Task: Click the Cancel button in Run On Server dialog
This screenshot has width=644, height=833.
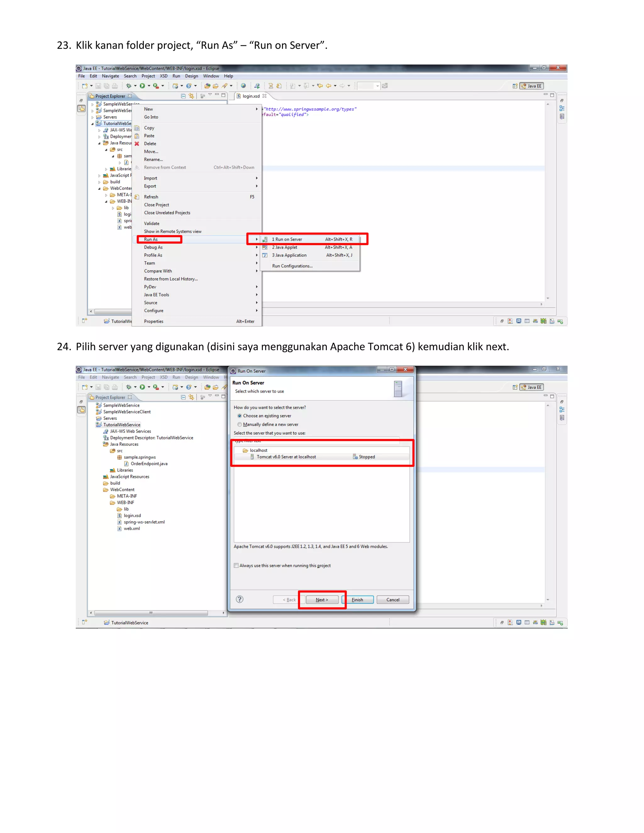Action: click(x=392, y=599)
